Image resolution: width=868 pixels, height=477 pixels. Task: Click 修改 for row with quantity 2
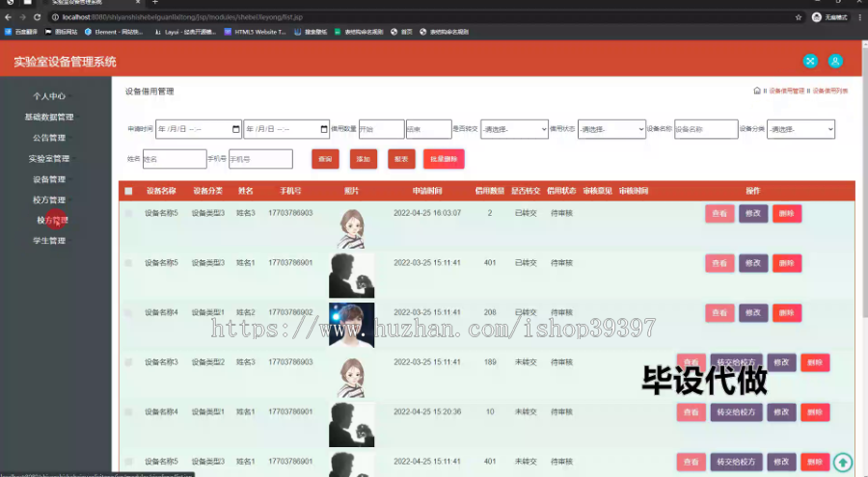(753, 214)
